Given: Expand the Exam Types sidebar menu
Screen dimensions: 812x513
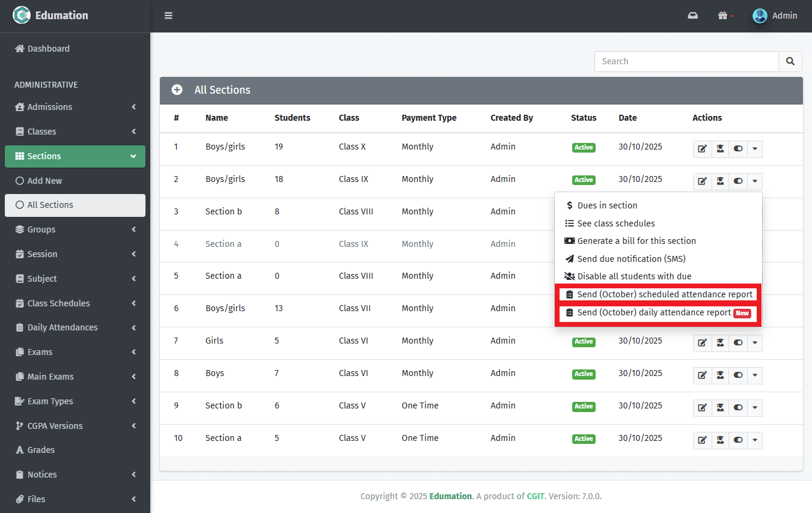Looking at the screenshot, I should 75,401.
